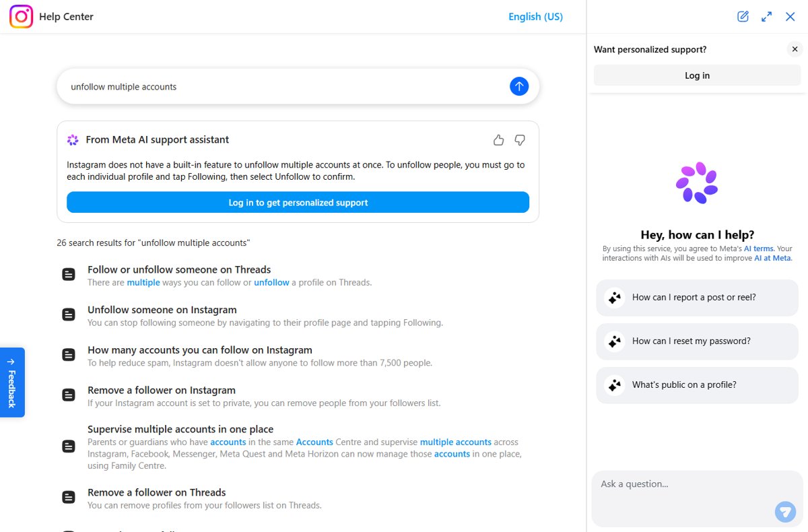Click the send message icon in chat box
808x532 pixels.
pos(785,512)
